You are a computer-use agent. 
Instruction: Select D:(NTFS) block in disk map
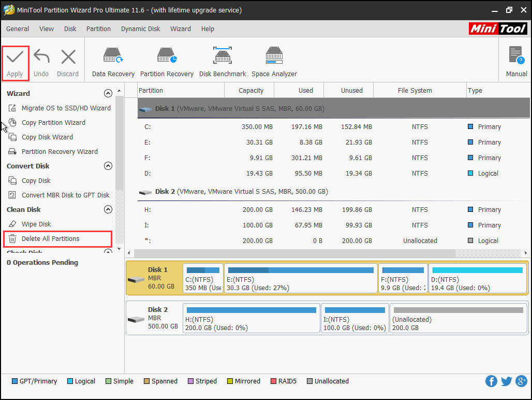tap(477, 278)
